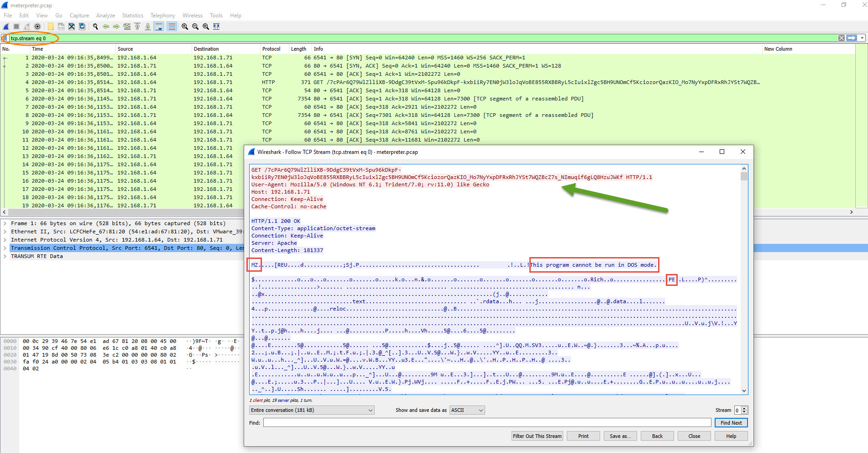Open the Telephony menu
The height and width of the screenshot is (453, 868).
pos(163,16)
